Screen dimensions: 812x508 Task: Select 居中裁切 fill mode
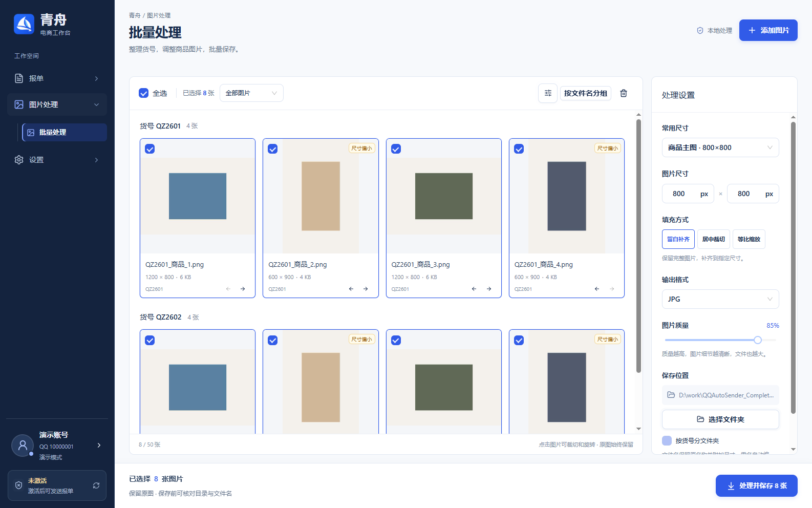[x=714, y=239]
